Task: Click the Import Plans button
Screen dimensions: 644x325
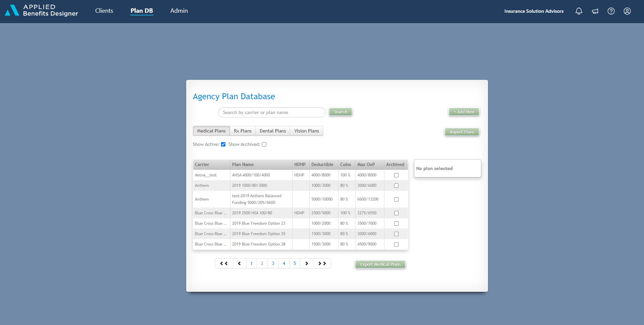Action: click(x=462, y=132)
